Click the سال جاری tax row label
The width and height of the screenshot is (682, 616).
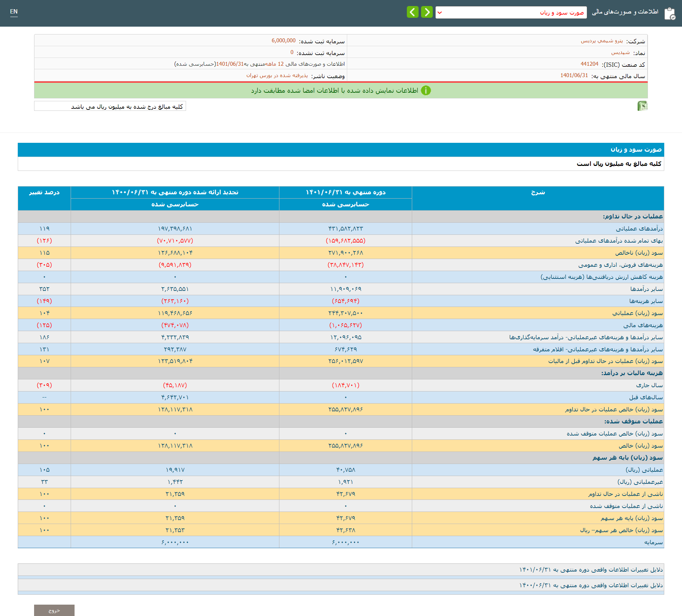(649, 385)
